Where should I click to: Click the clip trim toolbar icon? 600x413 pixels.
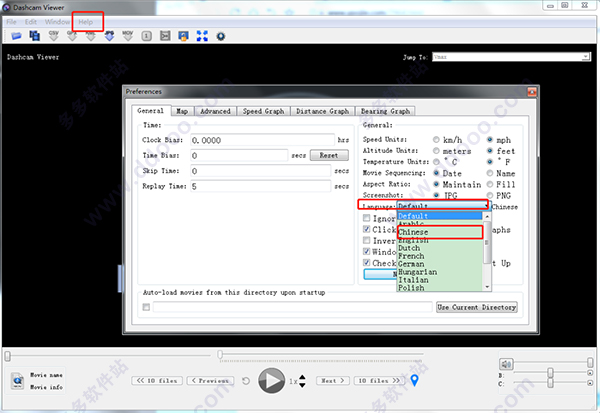[165, 36]
